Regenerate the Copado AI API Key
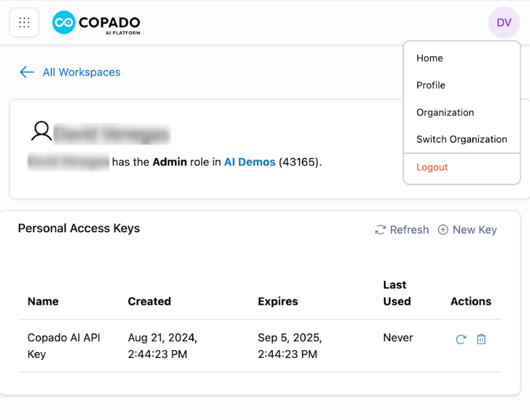 (x=461, y=339)
